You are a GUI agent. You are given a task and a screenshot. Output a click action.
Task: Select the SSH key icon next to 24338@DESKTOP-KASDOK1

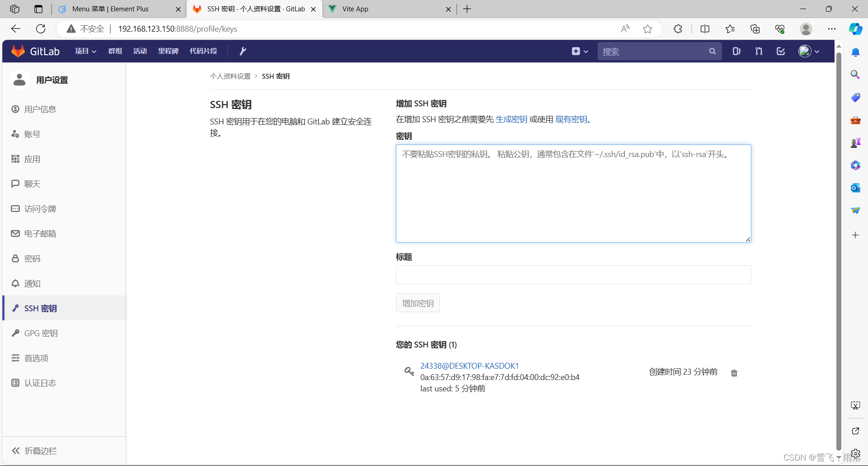[409, 371]
